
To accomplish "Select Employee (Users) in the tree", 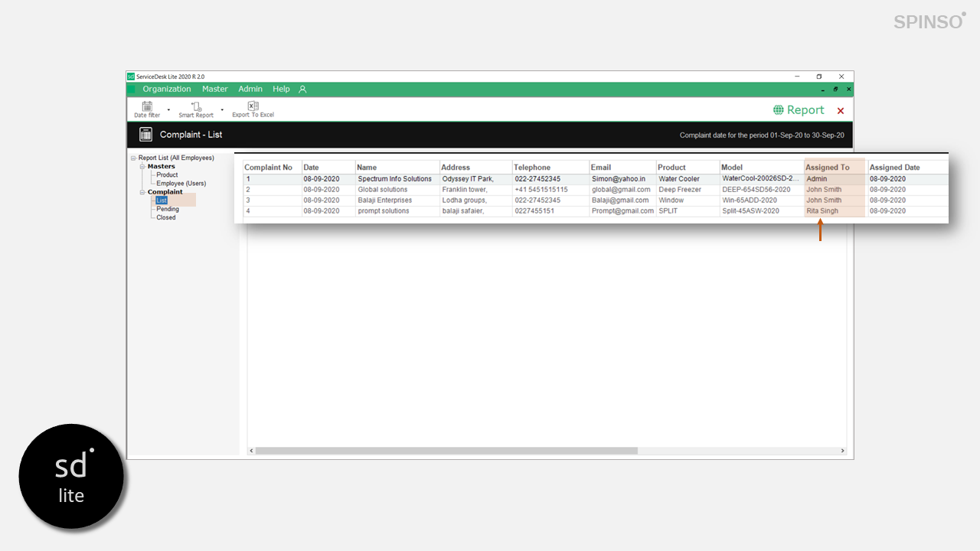I will coord(181,184).
